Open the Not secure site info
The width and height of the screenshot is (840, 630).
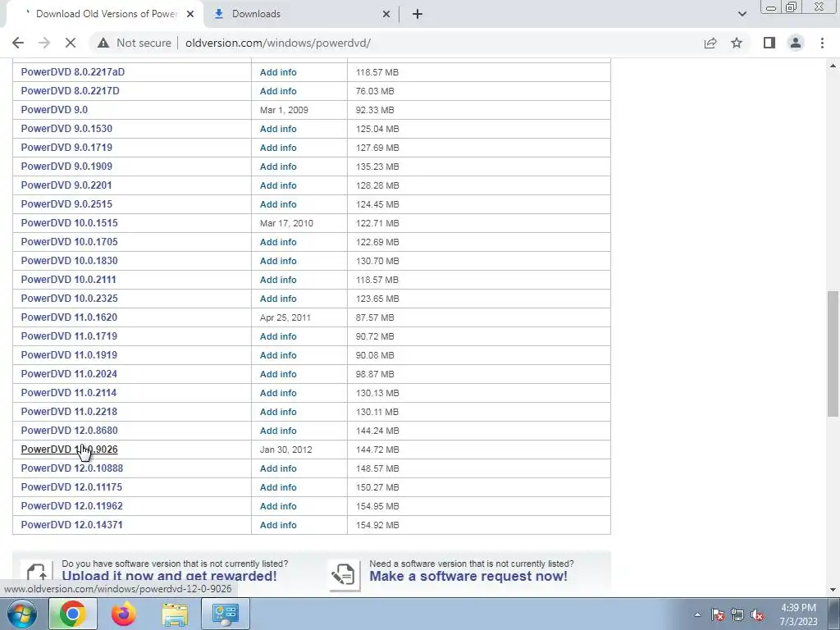click(134, 43)
